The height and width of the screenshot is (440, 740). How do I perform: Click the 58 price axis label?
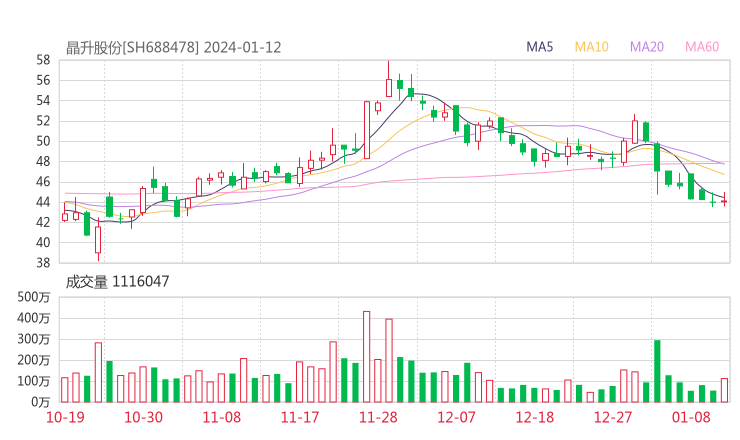pos(43,60)
